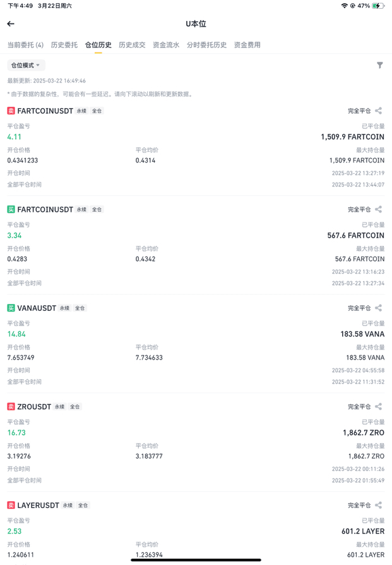Tap the green buy badge beside VANAUSDT
The image size is (392, 565).
pos(11,308)
